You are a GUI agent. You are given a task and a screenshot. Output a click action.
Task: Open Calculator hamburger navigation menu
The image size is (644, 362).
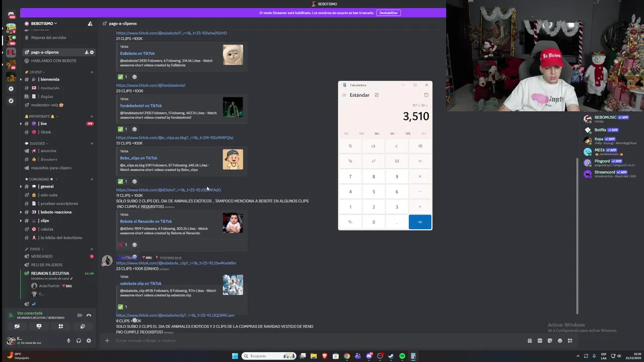click(x=344, y=95)
